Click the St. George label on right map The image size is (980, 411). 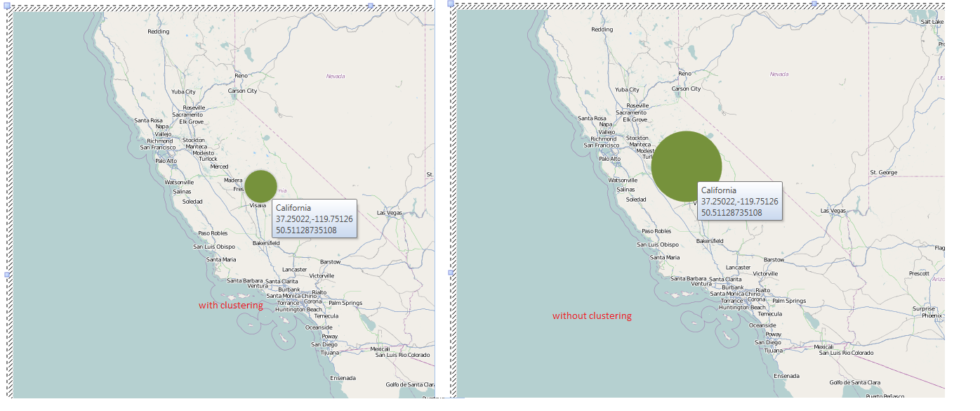pos(884,172)
